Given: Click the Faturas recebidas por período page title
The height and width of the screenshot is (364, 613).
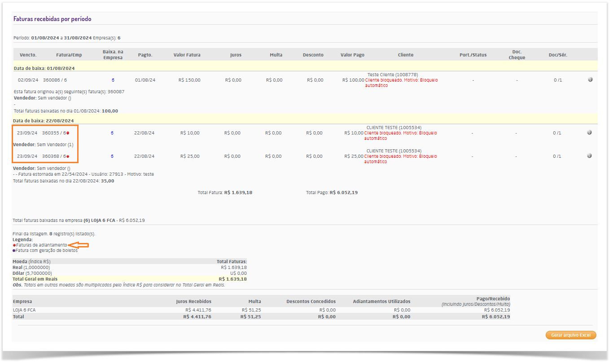Looking at the screenshot, I should 53,19.
